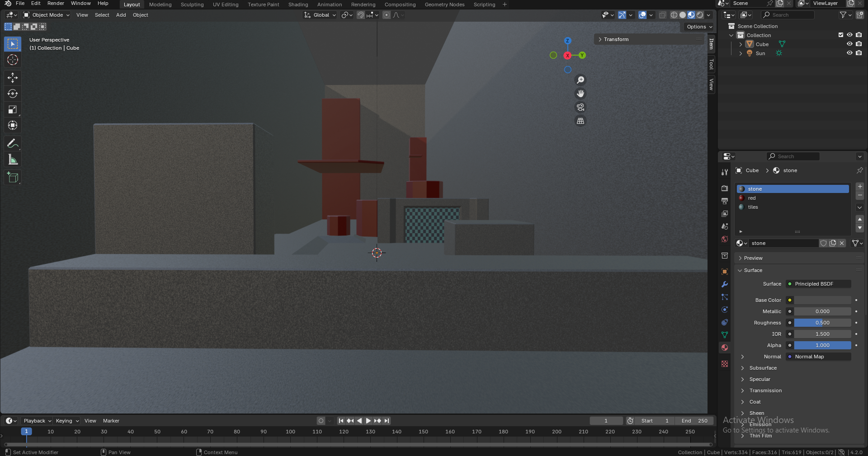Select the red material slot

[x=793, y=198]
